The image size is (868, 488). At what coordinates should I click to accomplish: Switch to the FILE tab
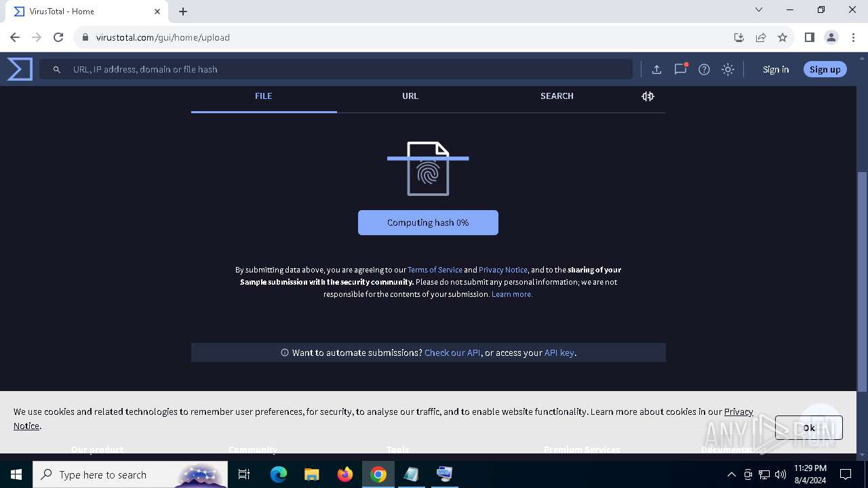click(x=264, y=96)
